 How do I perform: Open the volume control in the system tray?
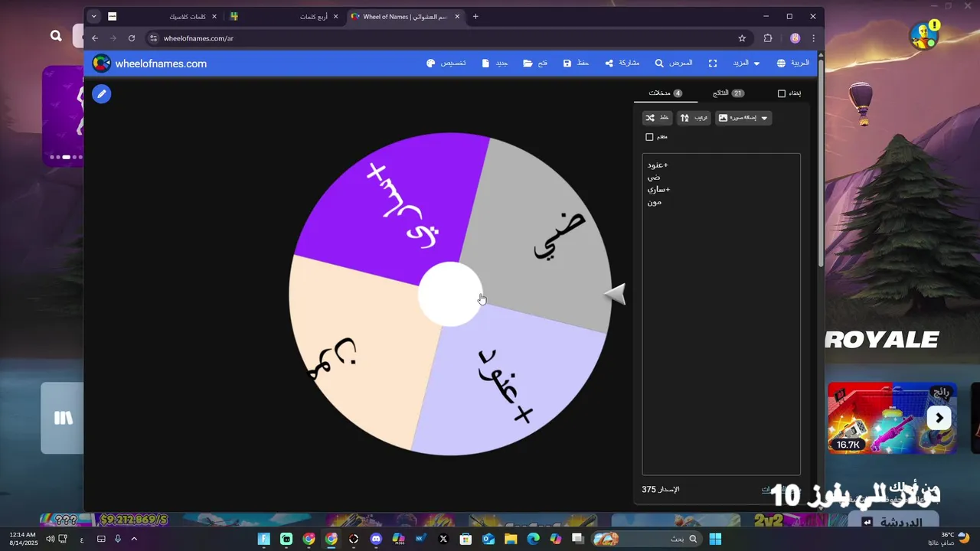click(51, 539)
